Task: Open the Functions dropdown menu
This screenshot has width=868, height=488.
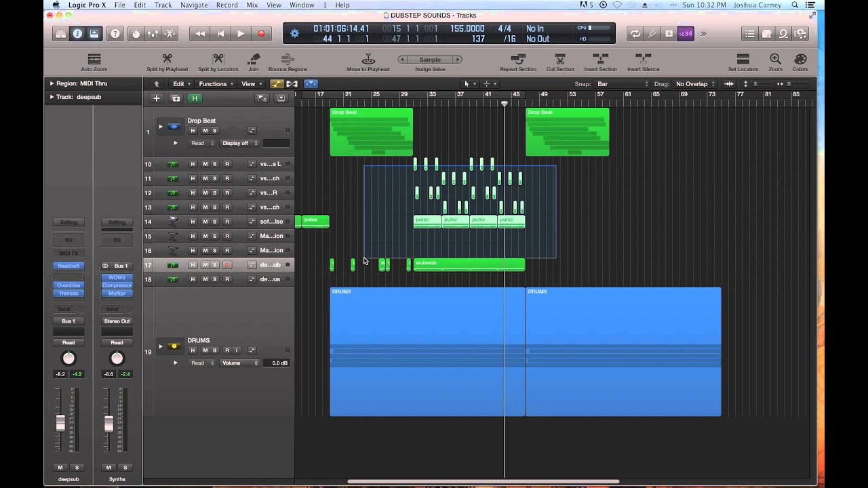Action: tap(216, 84)
